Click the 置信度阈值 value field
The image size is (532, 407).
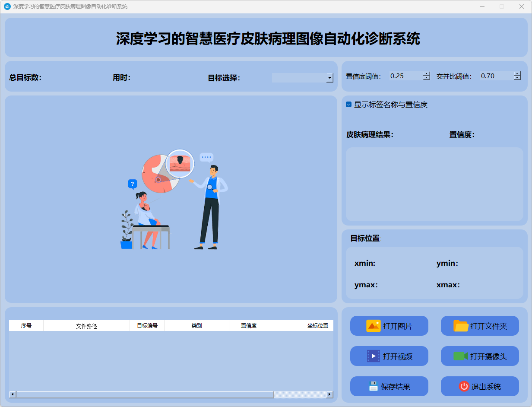point(405,76)
